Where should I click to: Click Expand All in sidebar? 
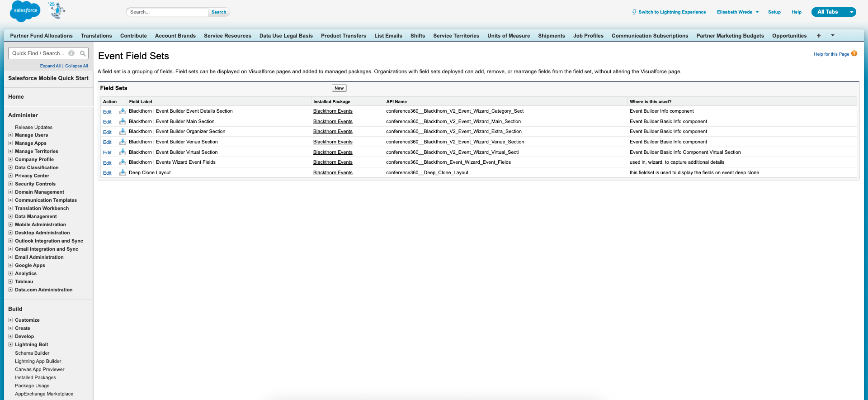coord(50,66)
